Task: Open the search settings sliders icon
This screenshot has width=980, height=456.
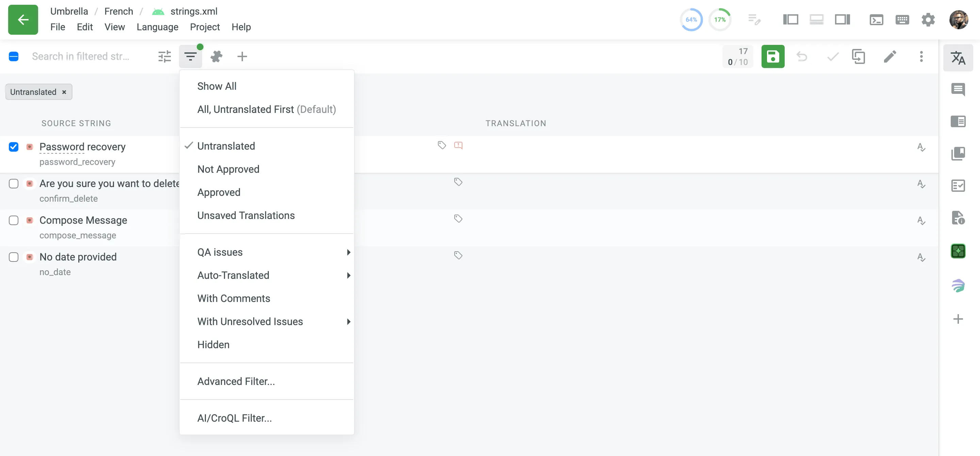Action: [x=164, y=57]
